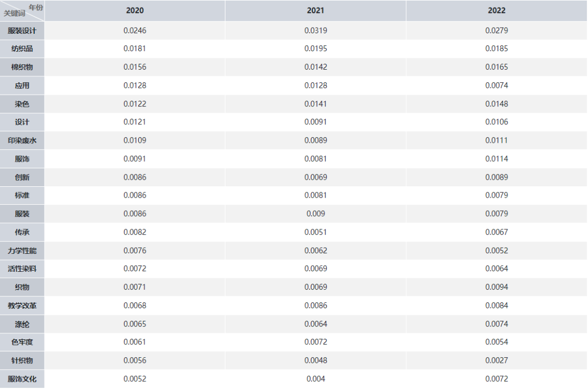Select the 教学改革 row header

point(22,306)
